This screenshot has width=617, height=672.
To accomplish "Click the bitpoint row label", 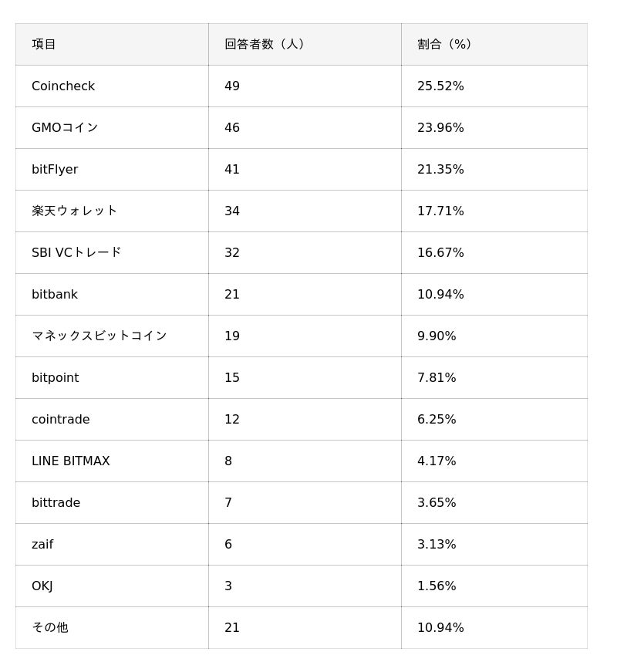I will coord(56,377).
